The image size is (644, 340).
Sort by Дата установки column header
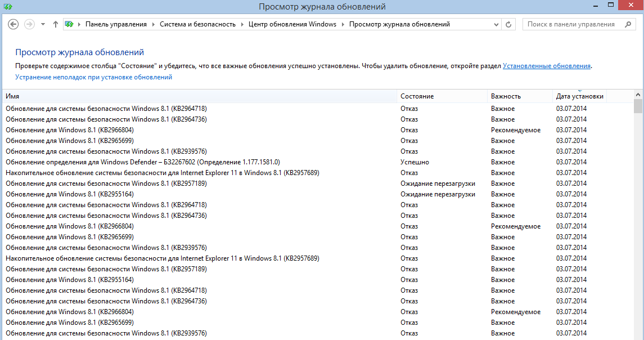click(x=579, y=96)
